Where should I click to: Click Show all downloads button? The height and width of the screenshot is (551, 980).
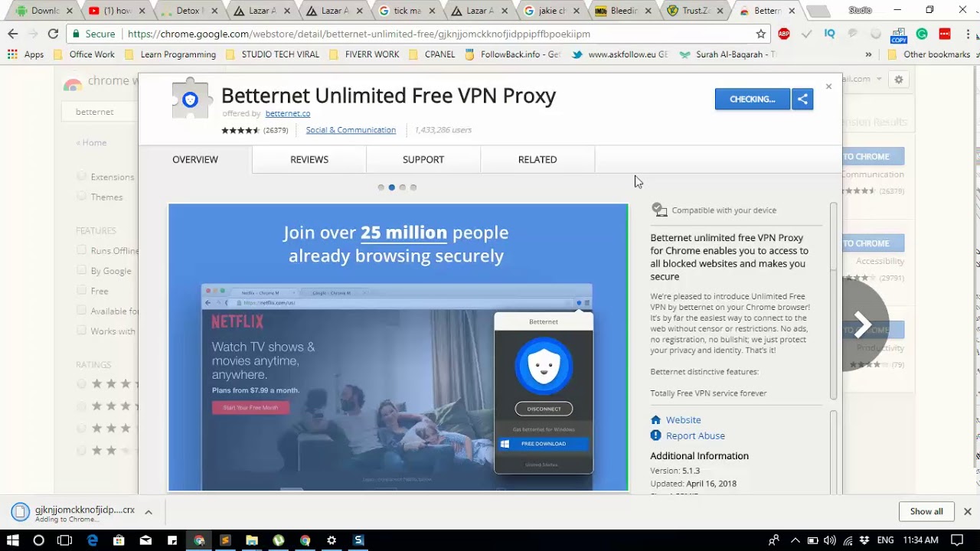coord(926,511)
